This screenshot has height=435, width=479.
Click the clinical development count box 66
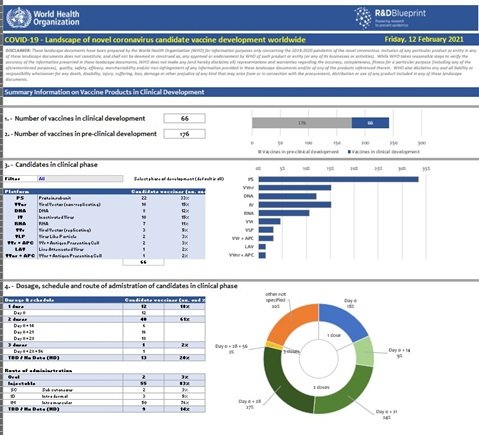184,118
